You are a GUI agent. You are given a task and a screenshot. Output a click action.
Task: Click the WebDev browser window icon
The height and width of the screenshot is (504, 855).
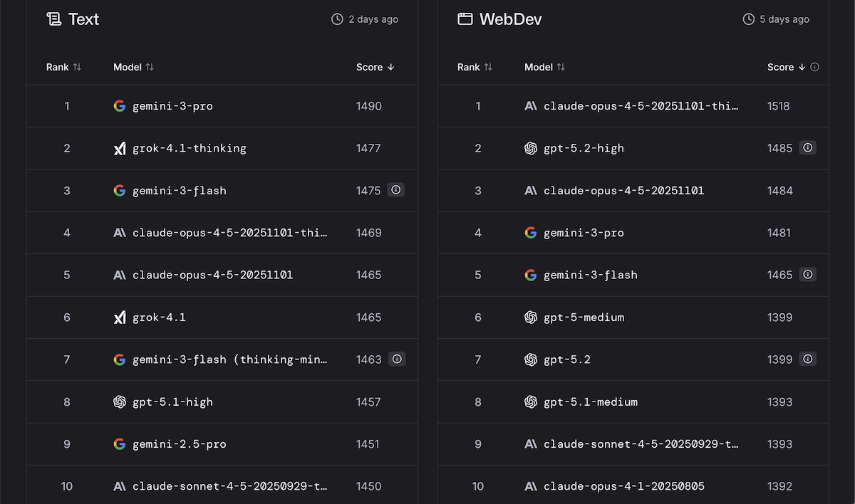click(465, 19)
